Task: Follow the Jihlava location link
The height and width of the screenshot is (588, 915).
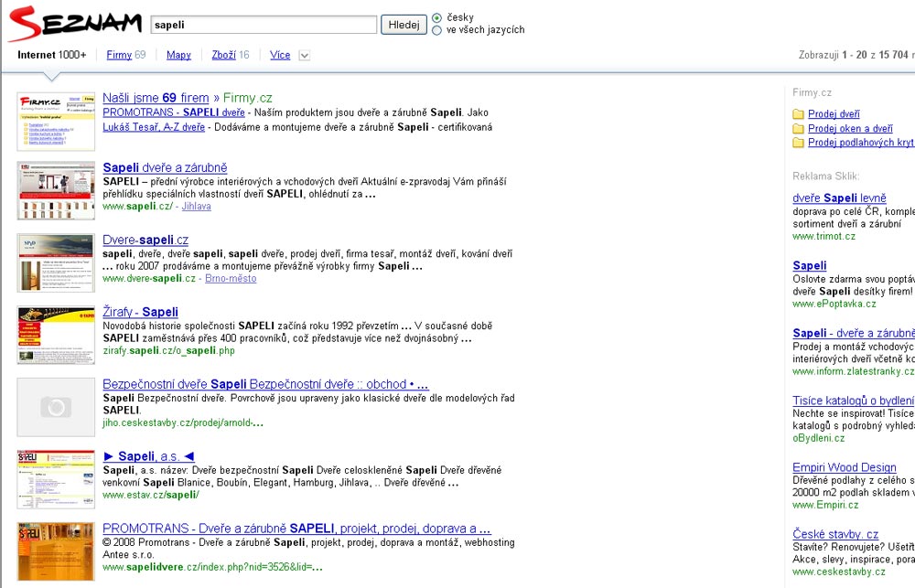Action: (x=196, y=207)
